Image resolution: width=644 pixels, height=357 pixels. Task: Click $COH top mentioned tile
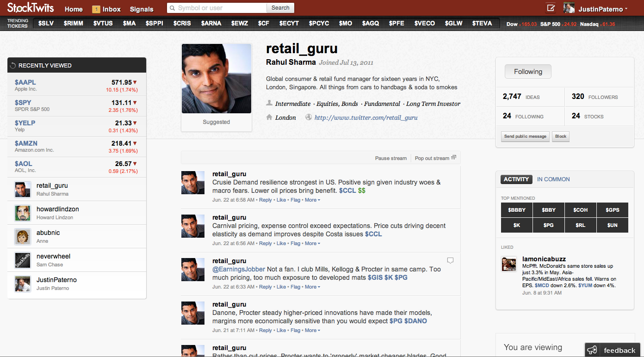point(581,210)
